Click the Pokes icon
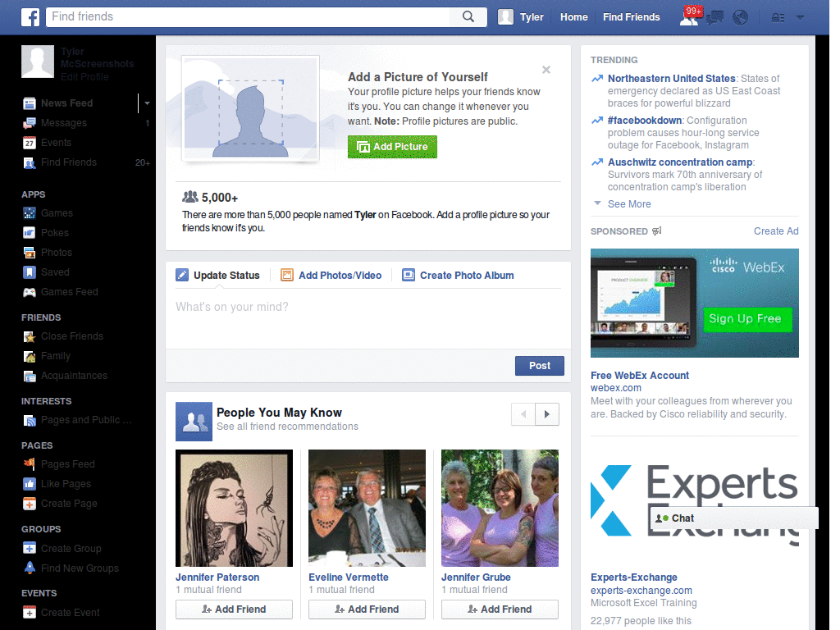This screenshot has height=630, width=840. [x=30, y=233]
